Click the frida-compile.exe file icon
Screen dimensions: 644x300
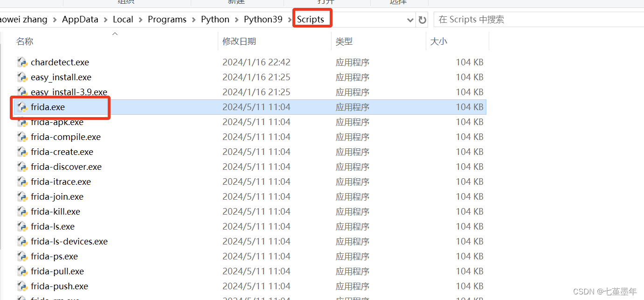point(22,137)
